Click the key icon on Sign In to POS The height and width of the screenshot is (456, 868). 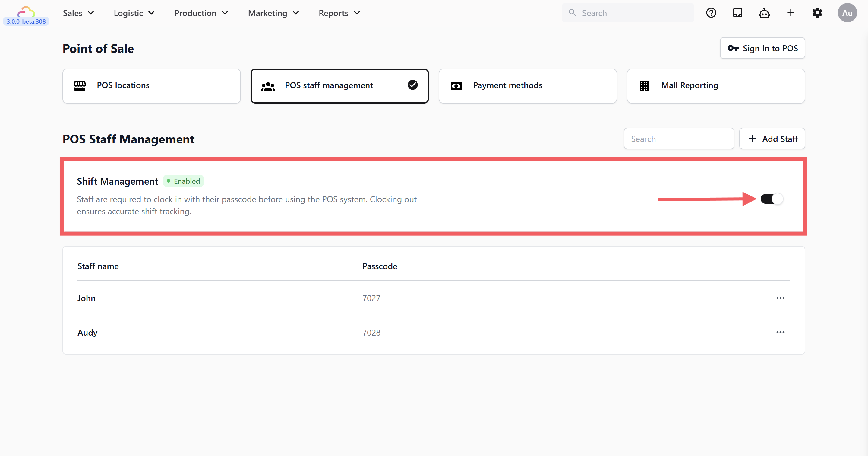pyautogui.click(x=733, y=48)
